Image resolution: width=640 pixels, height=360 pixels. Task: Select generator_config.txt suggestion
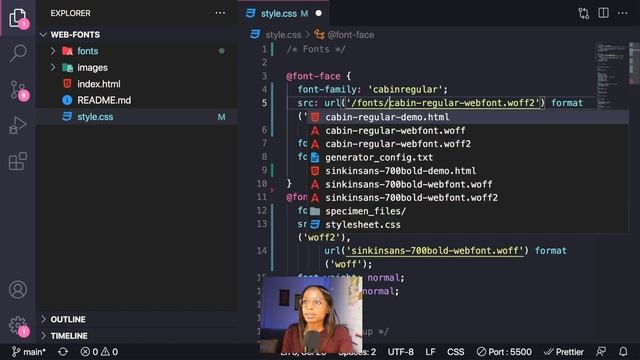(x=468, y=157)
